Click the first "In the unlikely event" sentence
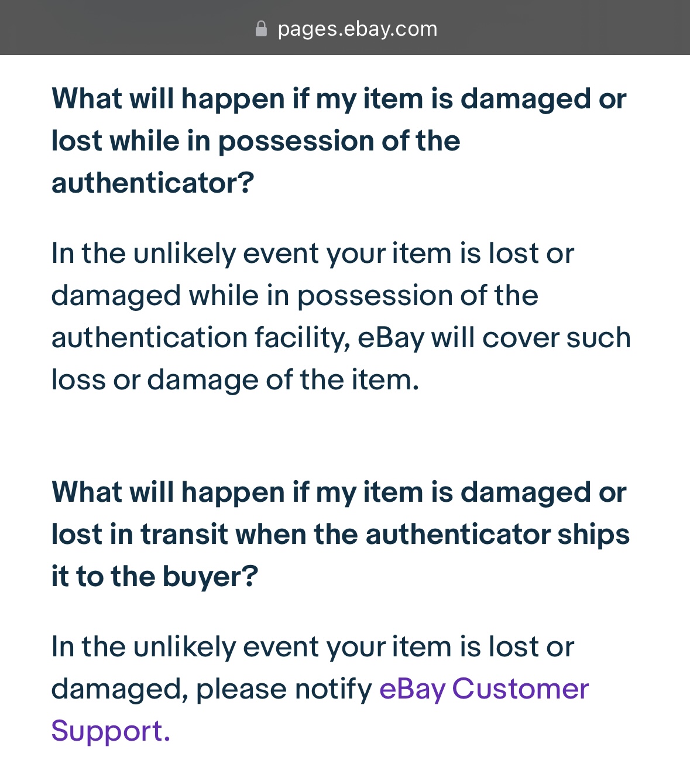Viewport: 690px width, 784px height. (313, 254)
